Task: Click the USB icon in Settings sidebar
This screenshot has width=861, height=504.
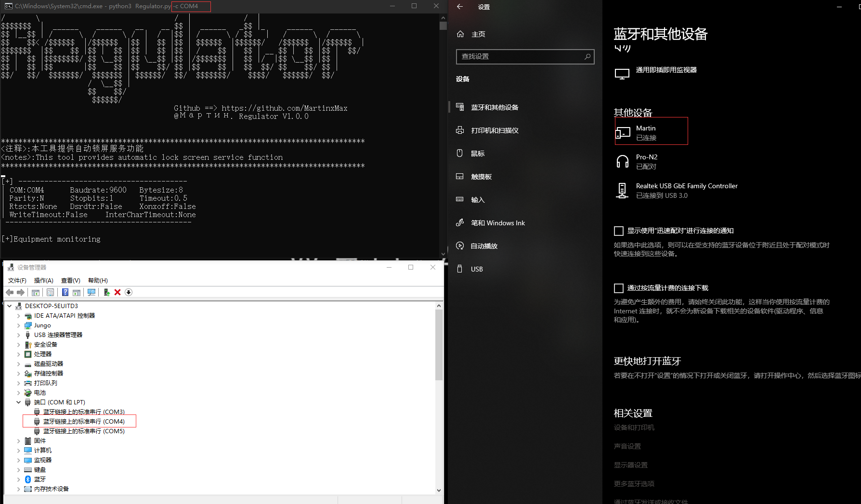Action: point(460,269)
